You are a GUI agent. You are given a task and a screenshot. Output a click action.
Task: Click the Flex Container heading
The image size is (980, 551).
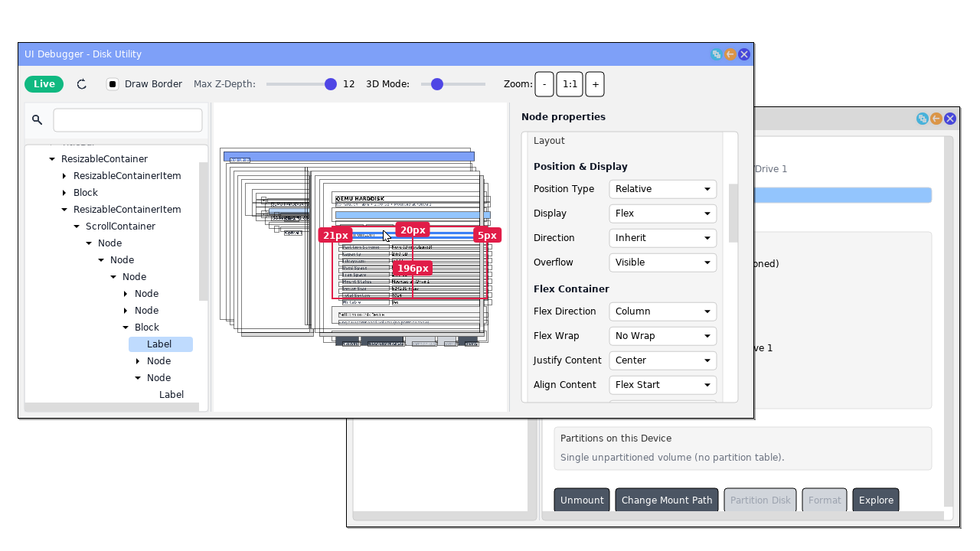[571, 289]
